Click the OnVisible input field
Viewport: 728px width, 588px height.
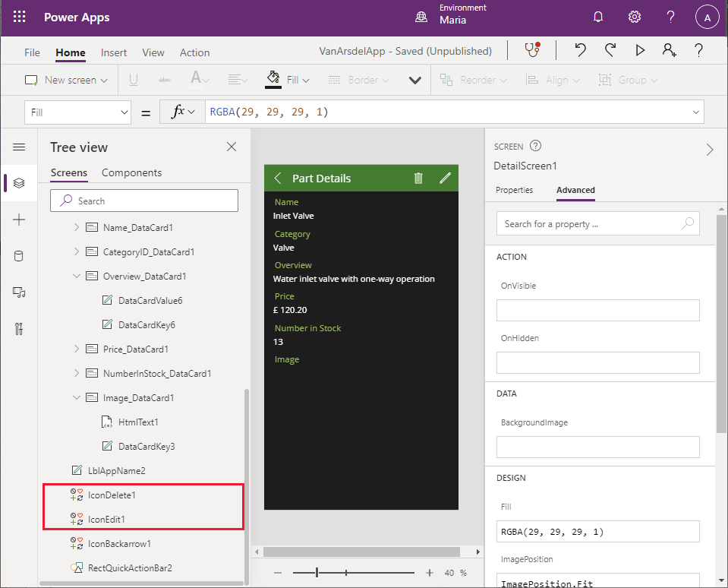click(x=597, y=310)
